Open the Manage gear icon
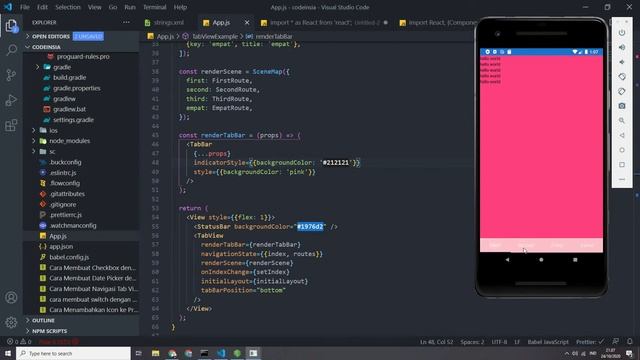The image size is (640, 360). coord(11,322)
